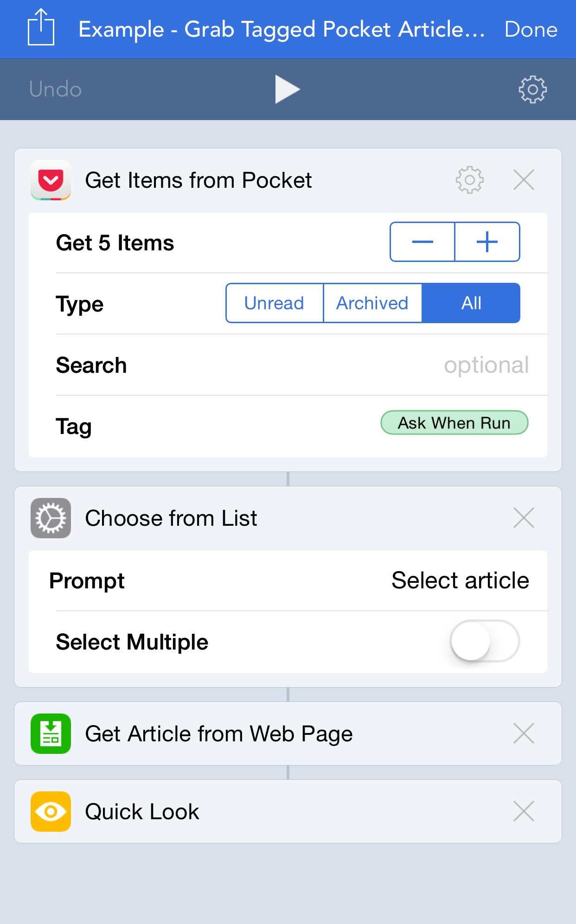Tap Done to finish editing

[531, 29]
